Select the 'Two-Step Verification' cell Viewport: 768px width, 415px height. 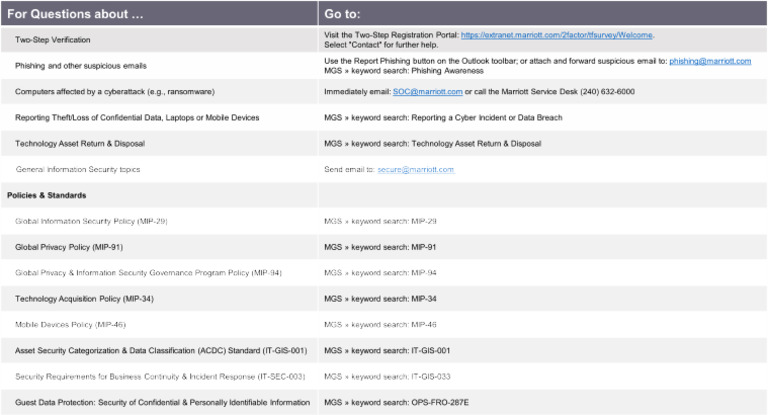click(x=159, y=40)
